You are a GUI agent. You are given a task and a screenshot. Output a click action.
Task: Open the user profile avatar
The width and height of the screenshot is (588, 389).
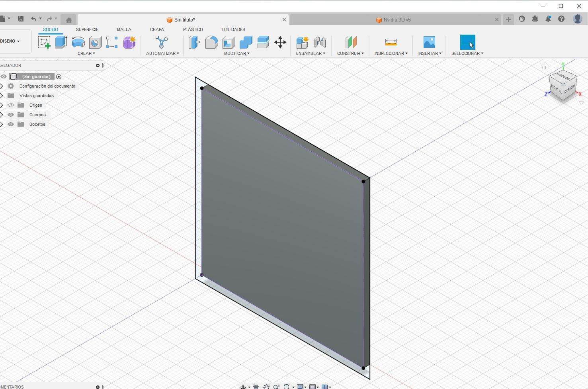[x=578, y=19]
